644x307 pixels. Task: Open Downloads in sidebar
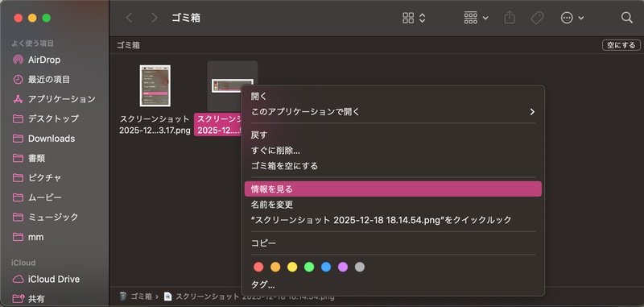52,139
